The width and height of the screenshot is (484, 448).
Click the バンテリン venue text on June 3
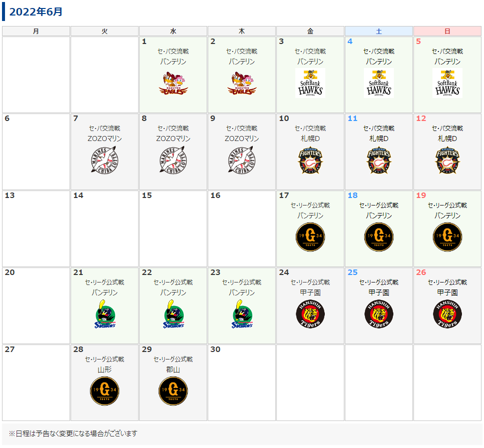point(310,61)
